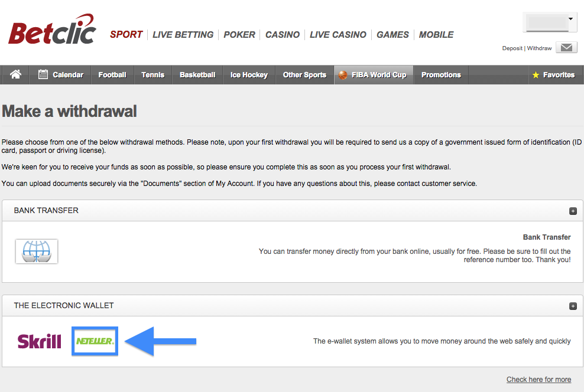This screenshot has width=584, height=392.
Task: Open the GAMES section
Action: coord(392,35)
